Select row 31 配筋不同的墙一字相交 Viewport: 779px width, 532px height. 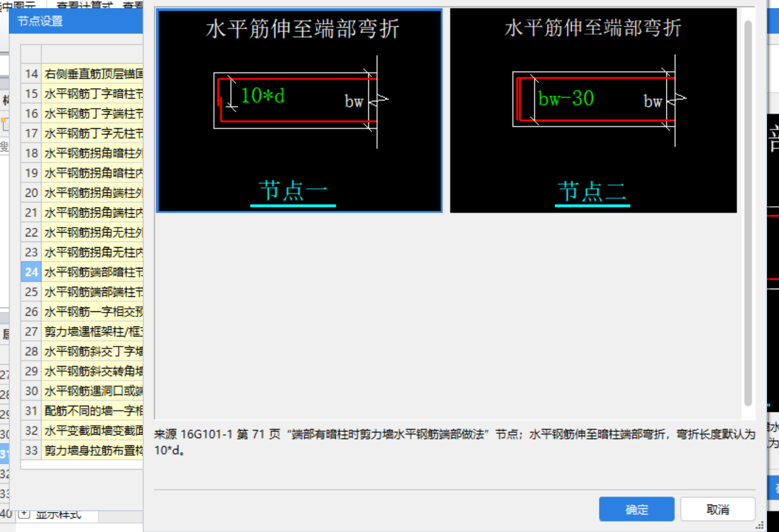(93, 411)
